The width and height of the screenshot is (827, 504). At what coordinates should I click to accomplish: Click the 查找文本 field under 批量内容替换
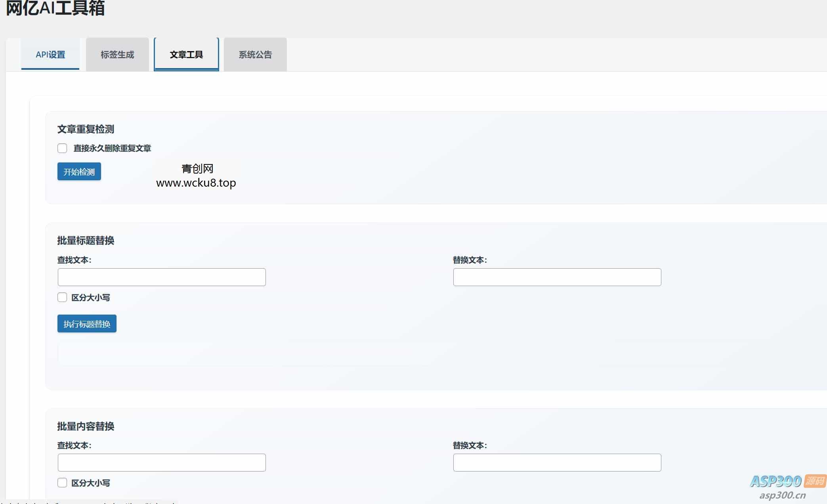point(161,462)
